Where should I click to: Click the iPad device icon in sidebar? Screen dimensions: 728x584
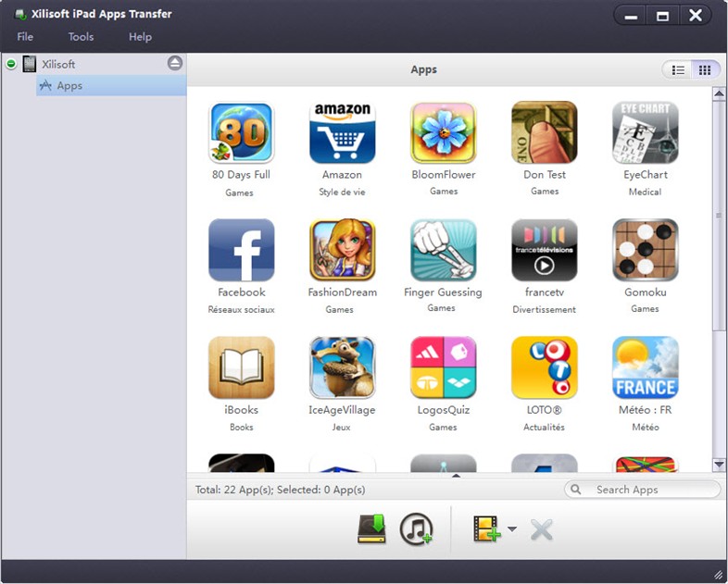pyautogui.click(x=30, y=64)
